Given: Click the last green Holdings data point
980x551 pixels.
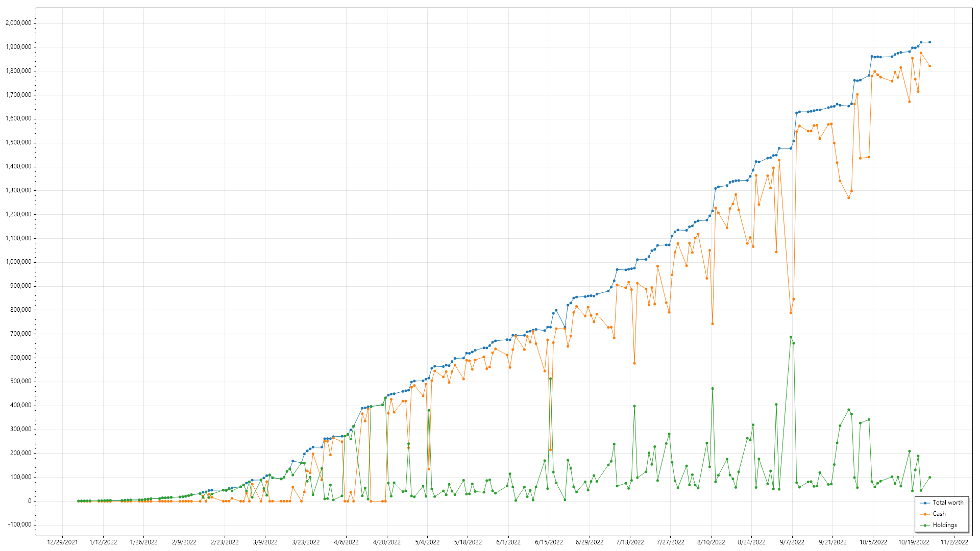Looking at the screenshot, I should click(x=929, y=478).
